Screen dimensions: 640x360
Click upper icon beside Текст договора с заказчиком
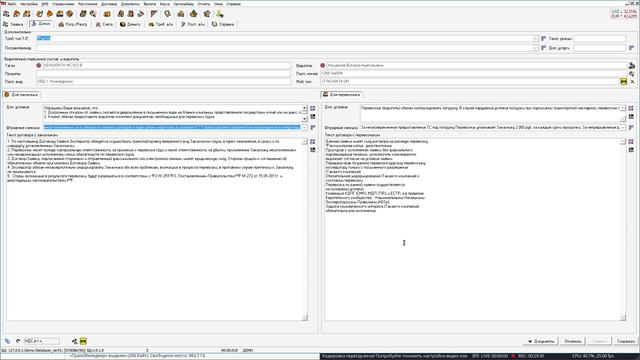313,141
